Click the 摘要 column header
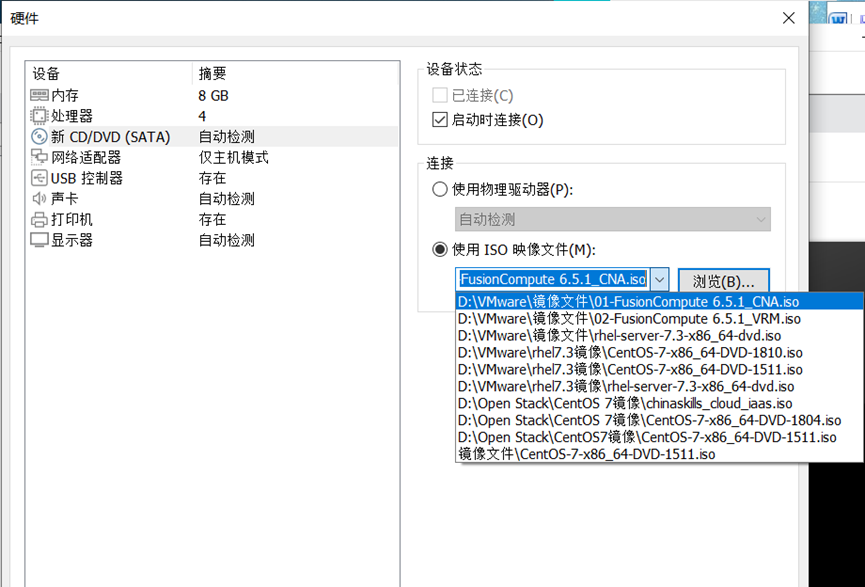The width and height of the screenshot is (865, 587). click(x=295, y=73)
